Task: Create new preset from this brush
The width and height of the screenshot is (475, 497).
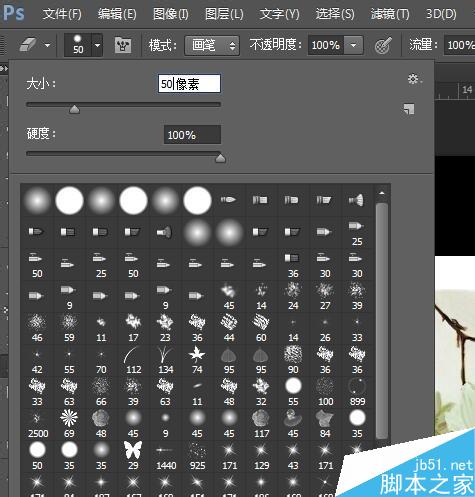Action: [x=409, y=109]
